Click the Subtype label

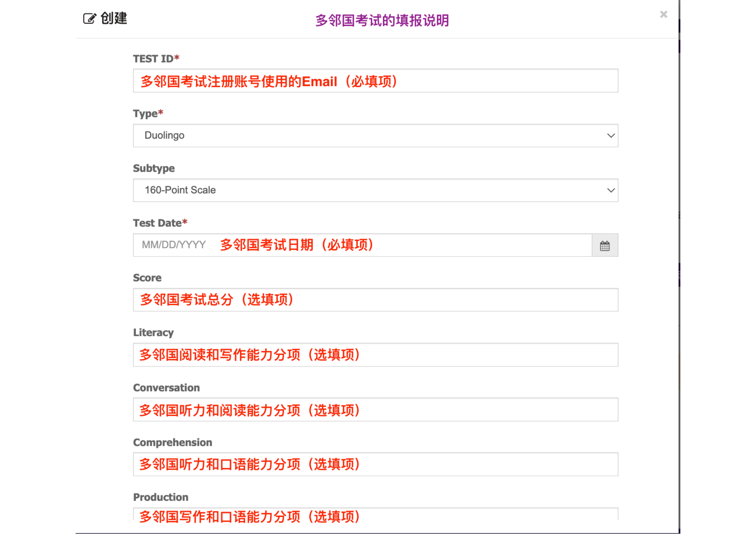tap(154, 168)
